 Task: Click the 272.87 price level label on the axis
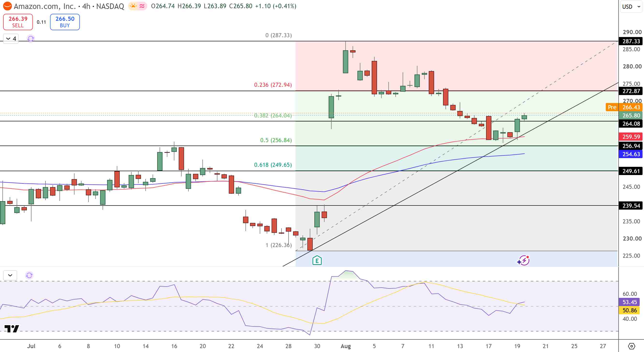(x=631, y=91)
